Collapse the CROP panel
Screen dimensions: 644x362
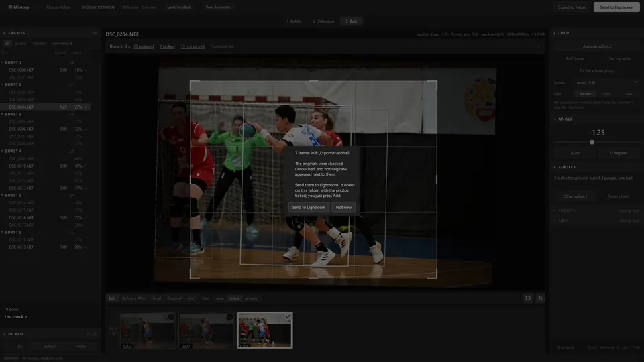(x=555, y=33)
